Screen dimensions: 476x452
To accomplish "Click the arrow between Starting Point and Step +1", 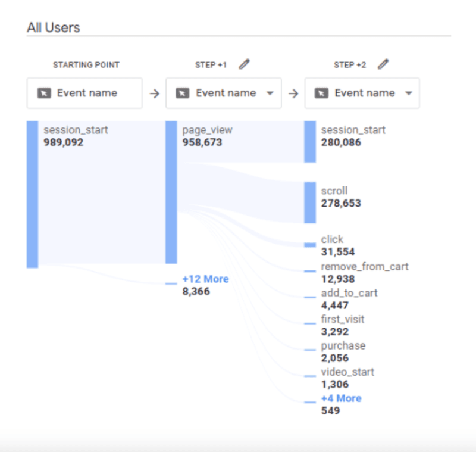I will [x=154, y=93].
